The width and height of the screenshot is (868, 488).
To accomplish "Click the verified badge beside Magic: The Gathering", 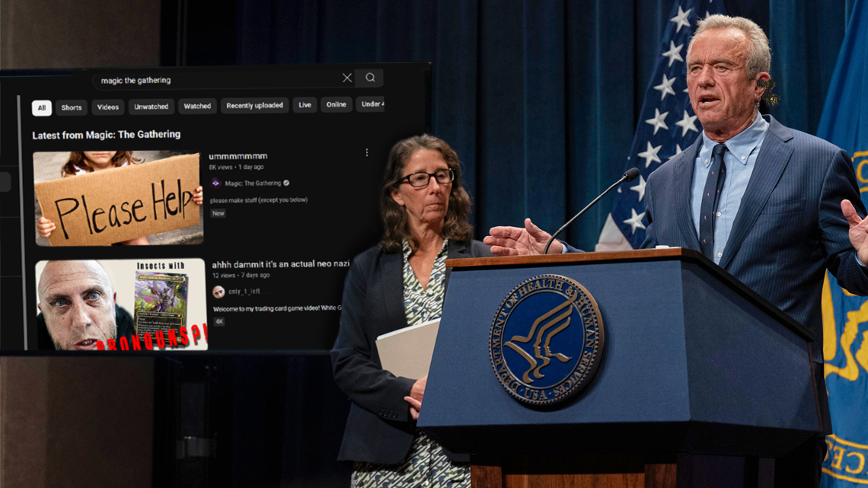I will point(287,183).
